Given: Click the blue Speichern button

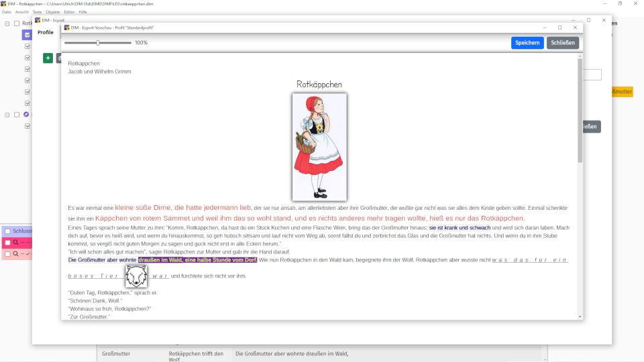Looking at the screenshot, I should [x=527, y=43].
